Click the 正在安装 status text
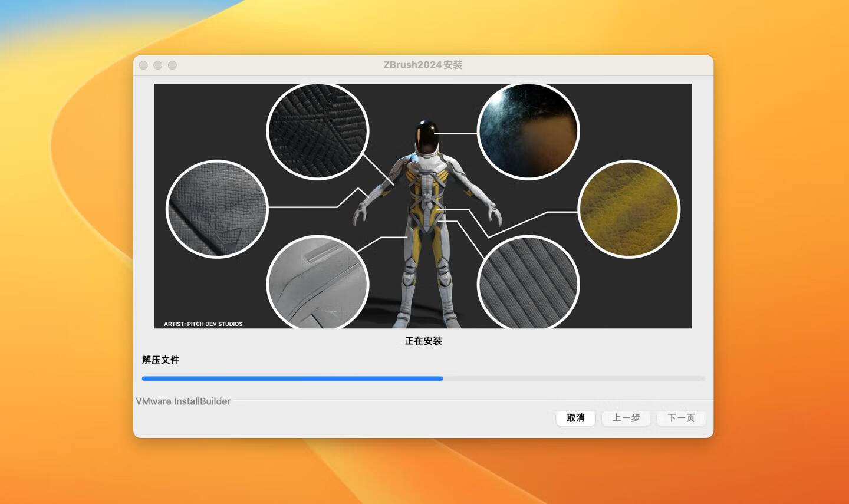Screen dimensions: 849x504 (x=423, y=341)
